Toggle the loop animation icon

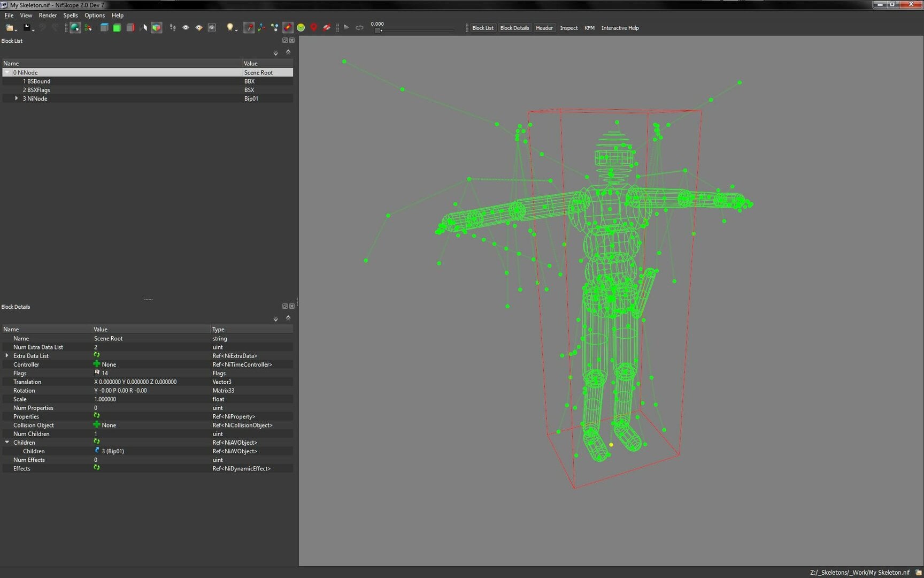[x=359, y=28]
